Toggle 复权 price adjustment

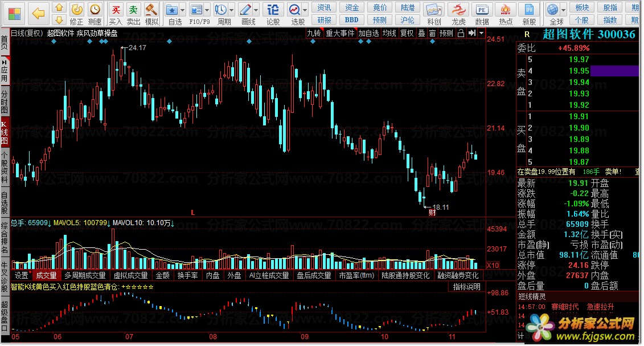[x=408, y=33]
